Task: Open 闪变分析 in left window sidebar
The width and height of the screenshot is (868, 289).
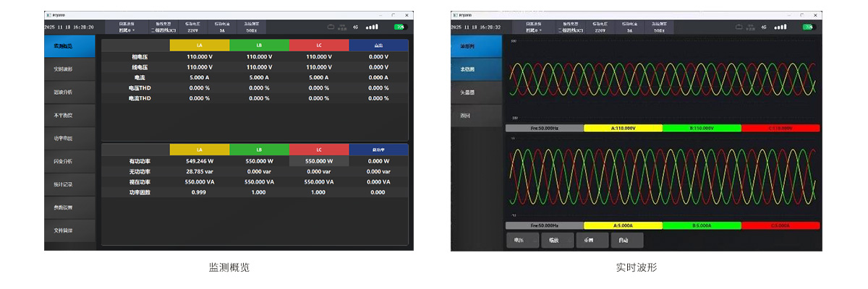Action: pos(69,161)
